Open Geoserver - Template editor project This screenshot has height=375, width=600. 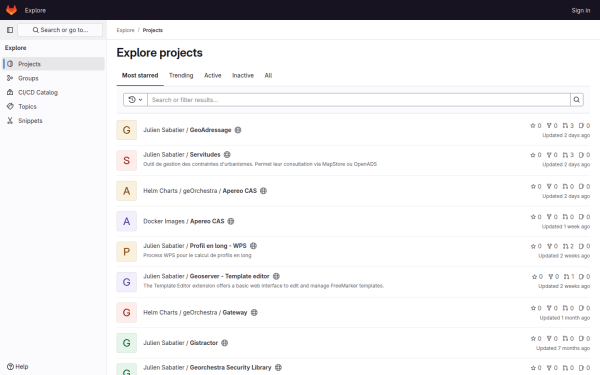(206, 276)
